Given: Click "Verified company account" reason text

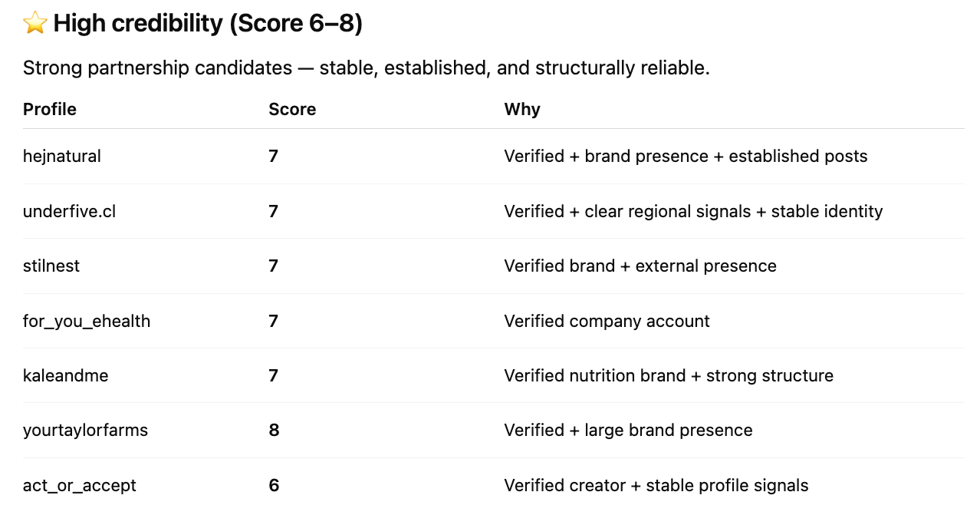Looking at the screenshot, I should pyautogui.click(x=607, y=321).
